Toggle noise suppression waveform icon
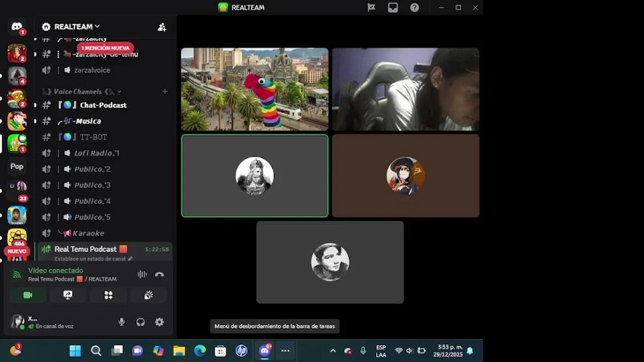The width and height of the screenshot is (644, 362). (x=142, y=275)
